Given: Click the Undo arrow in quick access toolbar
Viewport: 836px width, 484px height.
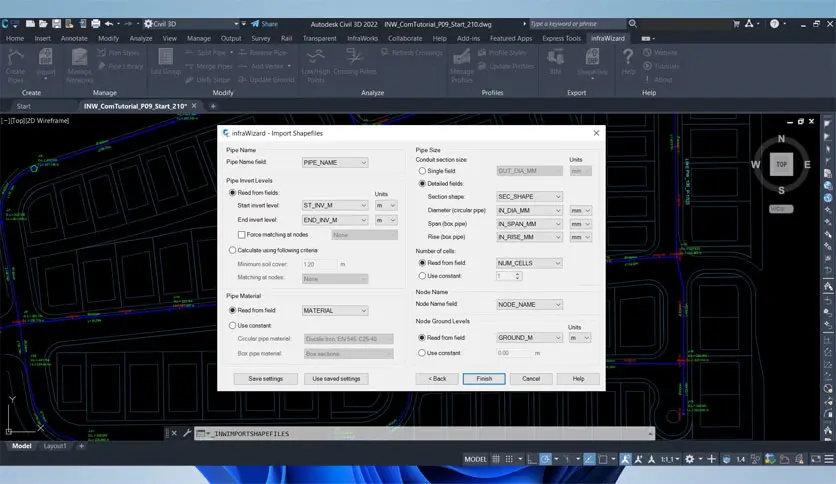Looking at the screenshot, I should [x=109, y=24].
